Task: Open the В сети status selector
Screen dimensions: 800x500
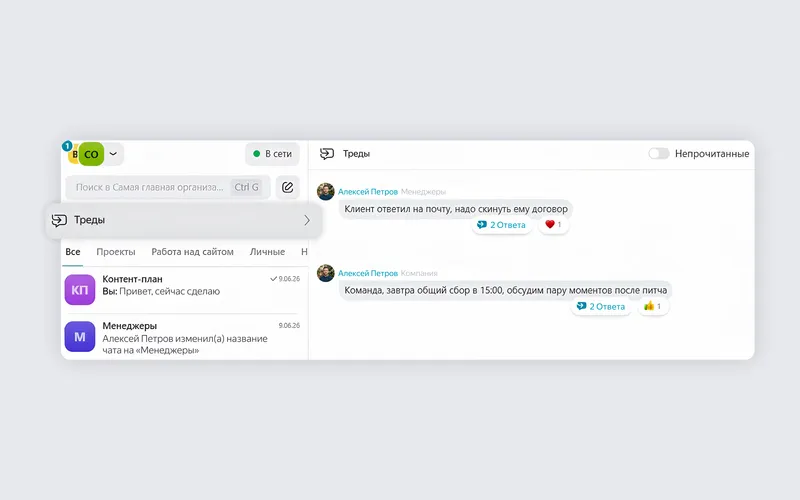Action: pos(272,154)
